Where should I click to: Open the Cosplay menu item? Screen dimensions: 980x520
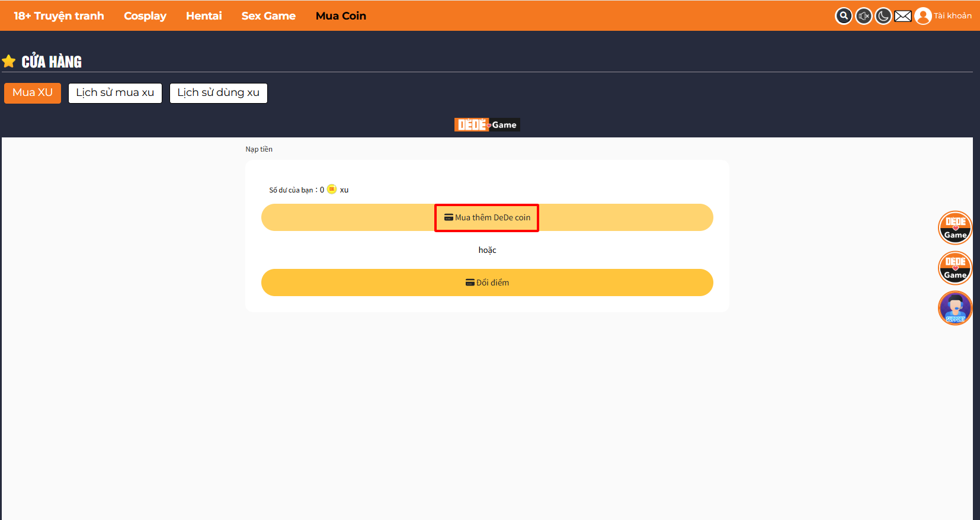tap(145, 16)
